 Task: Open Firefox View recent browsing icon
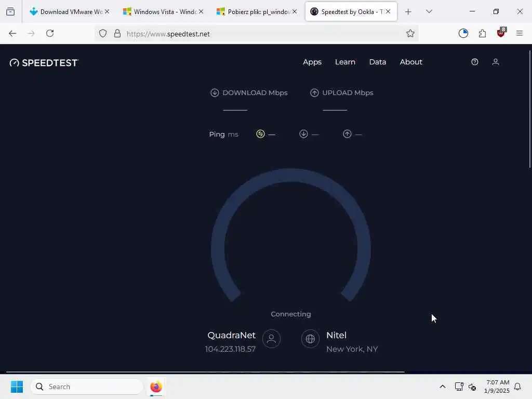(10, 11)
